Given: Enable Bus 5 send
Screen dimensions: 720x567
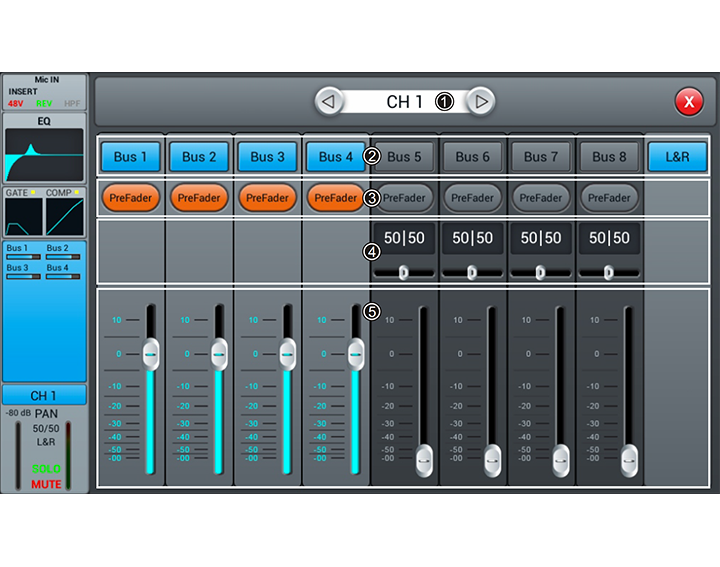Looking at the screenshot, I should coord(404,157).
